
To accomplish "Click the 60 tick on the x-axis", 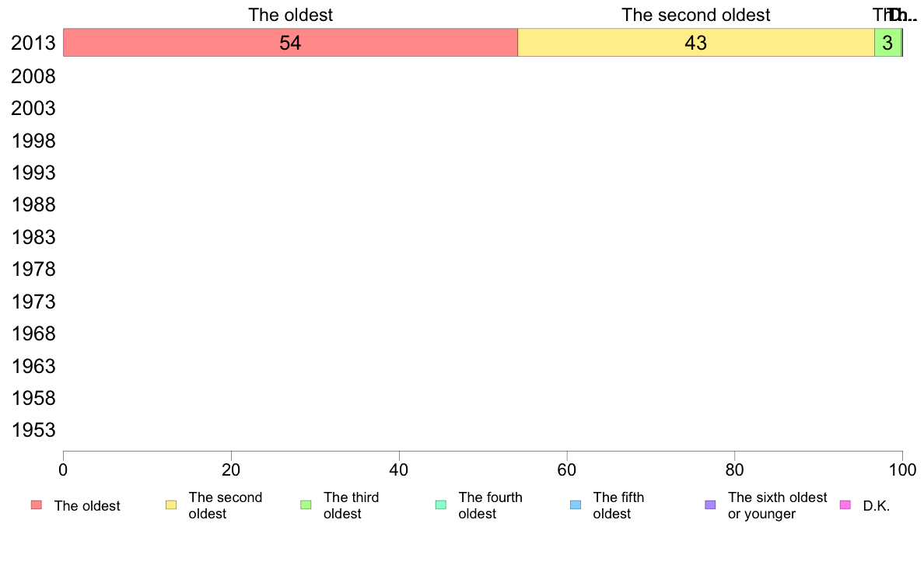I will tap(567, 469).
